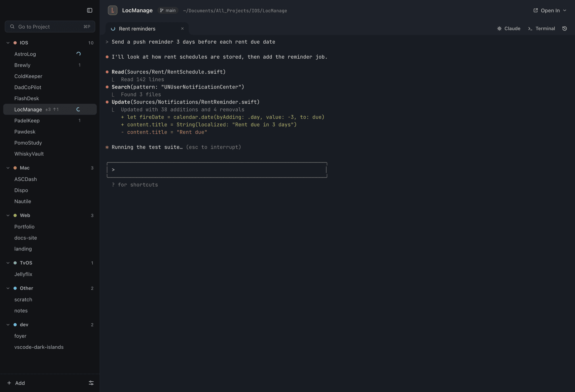Switch to Claude view
The height and width of the screenshot is (392, 575).
click(509, 28)
